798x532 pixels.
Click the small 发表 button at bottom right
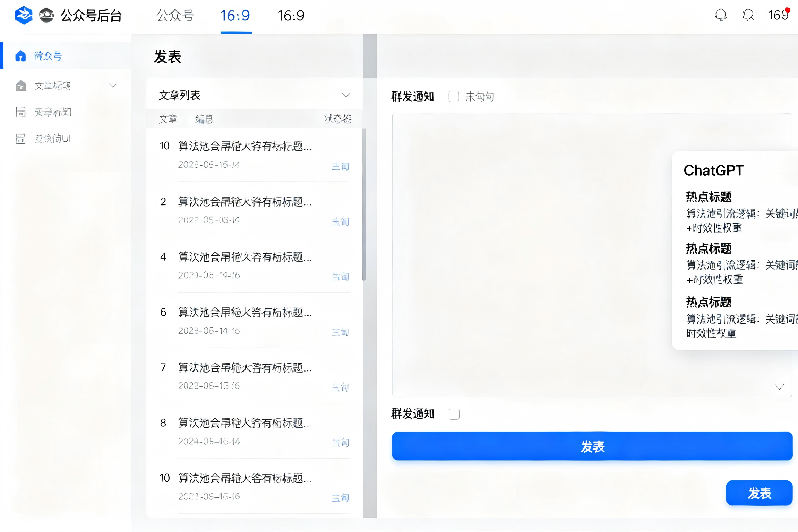click(x=759, y=492)
